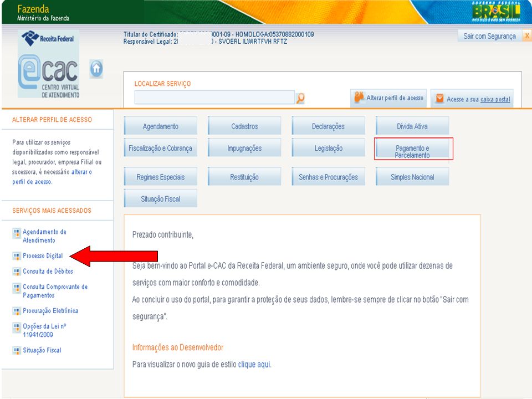Click the e-CAC Centro Virtual logo
This screenshot has width=532, height=399.
(x=49, y=76)
